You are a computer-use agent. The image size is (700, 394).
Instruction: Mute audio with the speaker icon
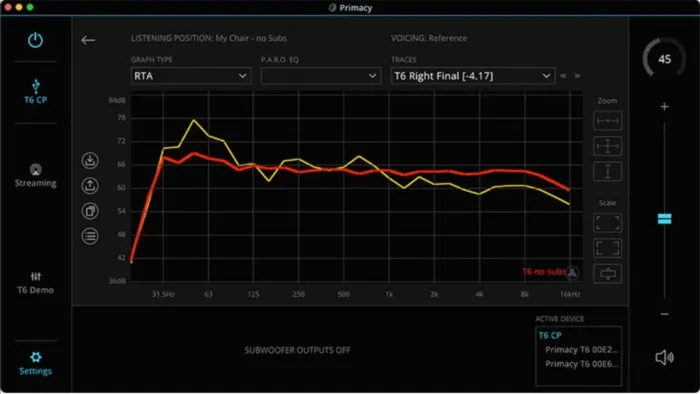(x=664, y=357)
